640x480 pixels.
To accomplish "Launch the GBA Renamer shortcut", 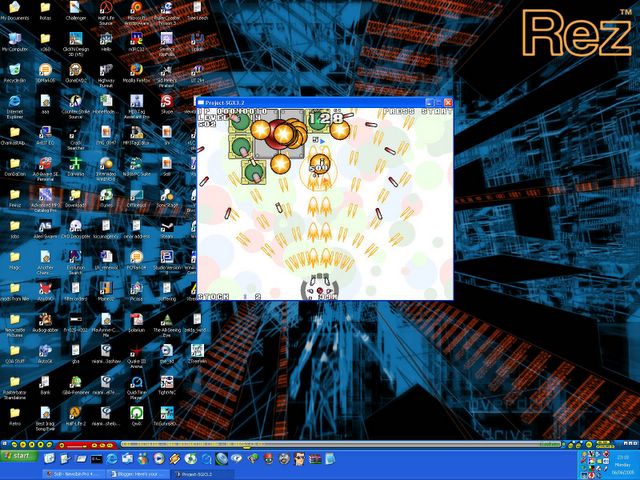I will [76, 384].
